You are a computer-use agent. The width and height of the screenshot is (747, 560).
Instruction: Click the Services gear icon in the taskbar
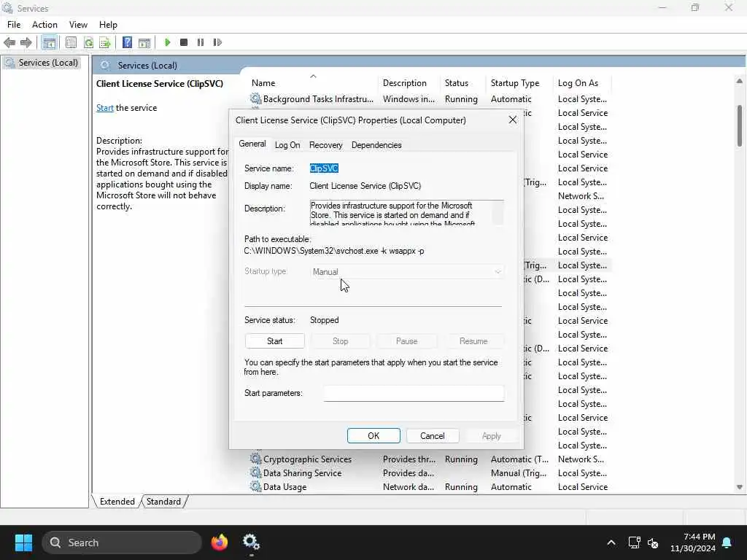(251, 542)
